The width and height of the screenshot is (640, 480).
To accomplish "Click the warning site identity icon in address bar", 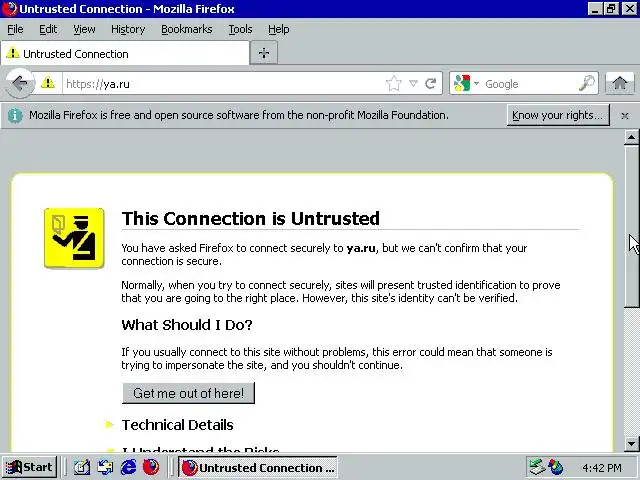I will click(x=48, y=83).
